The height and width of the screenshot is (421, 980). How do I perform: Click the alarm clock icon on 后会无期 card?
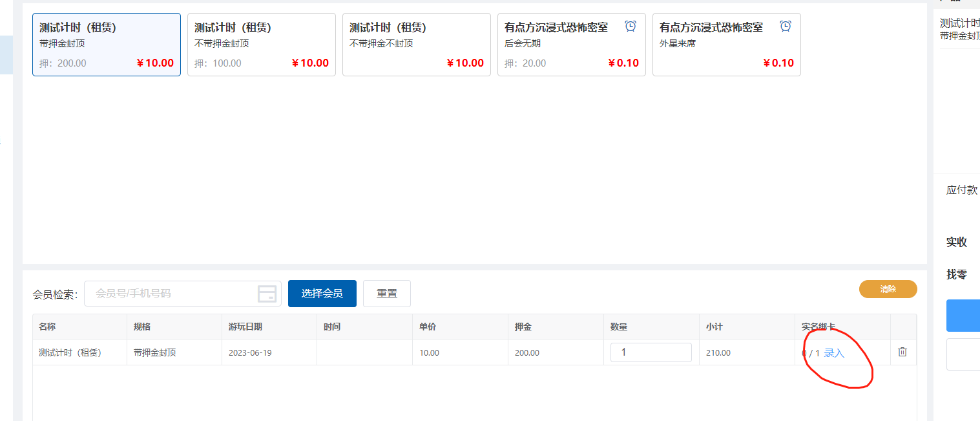point(631,27)
